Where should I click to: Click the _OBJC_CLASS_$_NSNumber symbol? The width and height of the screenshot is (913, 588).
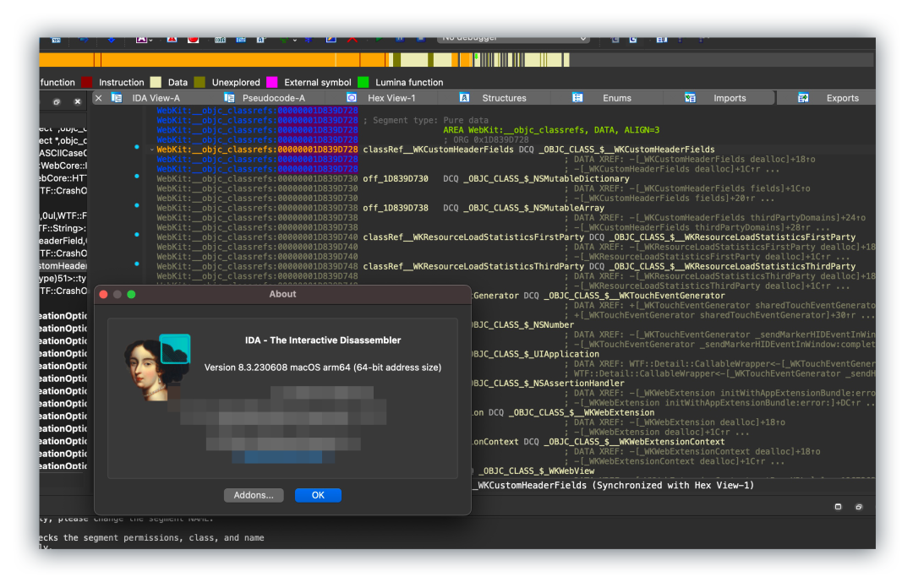(523, 325)
